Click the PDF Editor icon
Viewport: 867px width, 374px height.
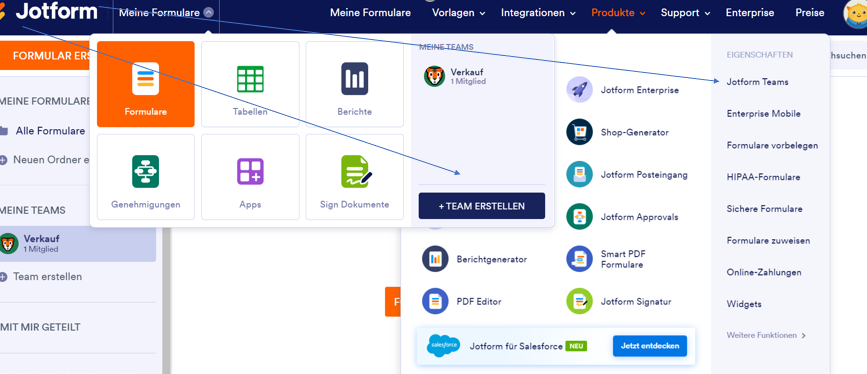pyautogui.click(x=435, y=302)
